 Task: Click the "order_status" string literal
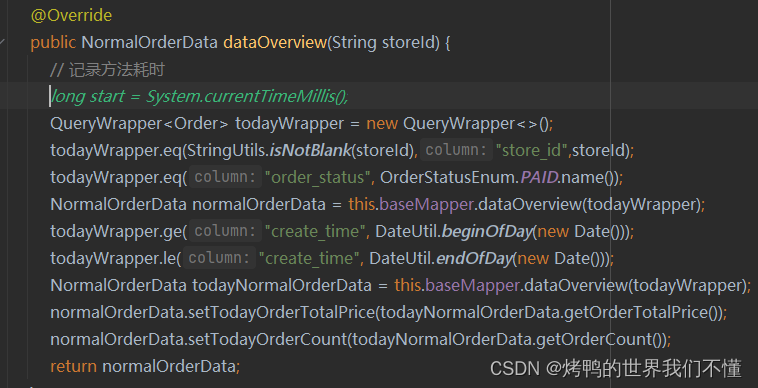(x=318, y=178)
